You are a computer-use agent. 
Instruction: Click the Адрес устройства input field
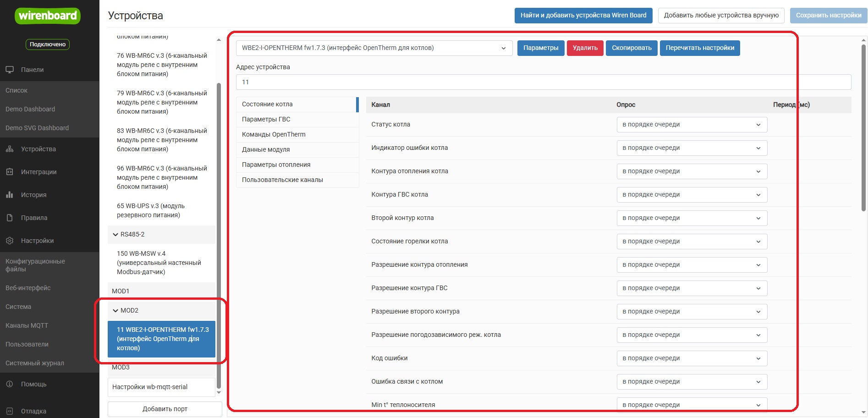coord(544,82)
